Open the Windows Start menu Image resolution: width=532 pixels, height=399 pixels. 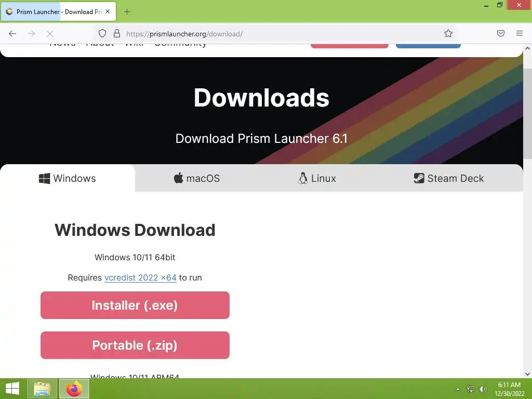(12, 389)
